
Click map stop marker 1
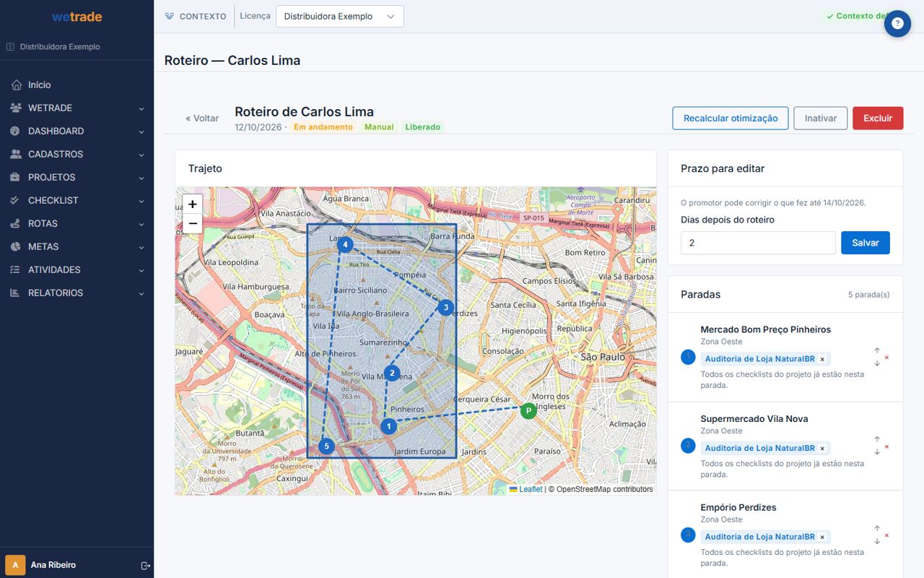(388, 426)
